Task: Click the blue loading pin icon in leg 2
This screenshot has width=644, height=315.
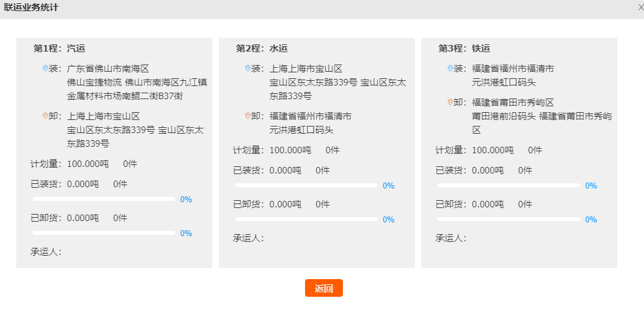Action: pos(248,68)
